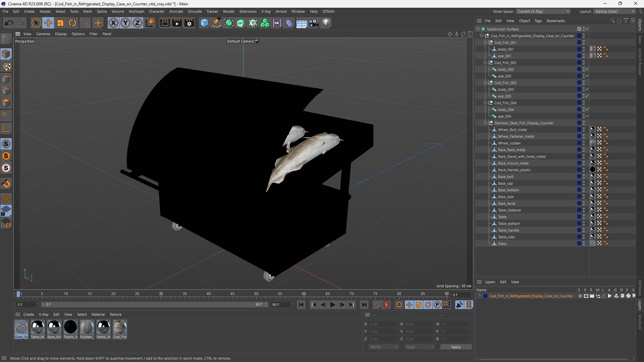Open the World coordinate dropdown
Viewport: 644px width, 362px height.
pyautogui.click(x=384, y=347)
